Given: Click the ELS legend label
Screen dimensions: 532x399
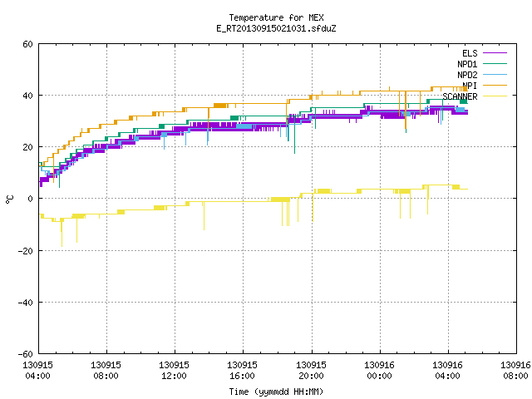Looking at the screenshot, I should pyautogui.click(x=470, y=53).
